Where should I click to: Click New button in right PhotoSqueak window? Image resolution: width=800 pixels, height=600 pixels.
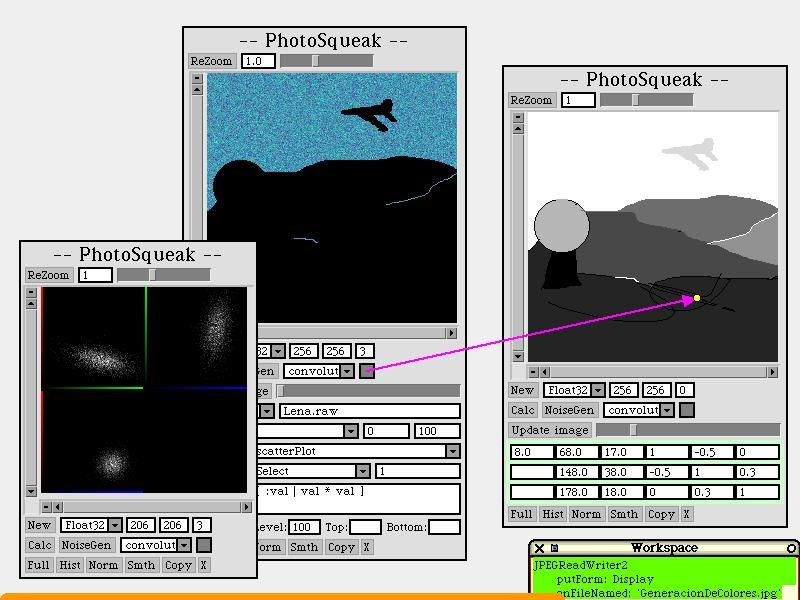click(522, 390)
